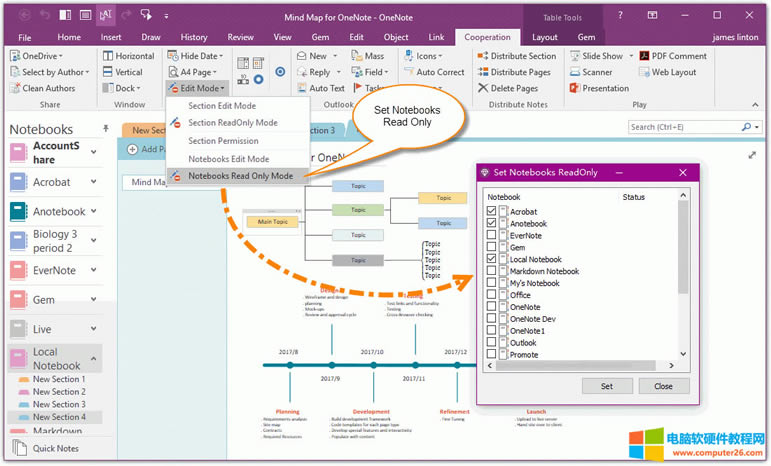Choose Notebooks Read Only Mode
The width and height of the screenshot is (771, 466).
(x=238, y=176)
